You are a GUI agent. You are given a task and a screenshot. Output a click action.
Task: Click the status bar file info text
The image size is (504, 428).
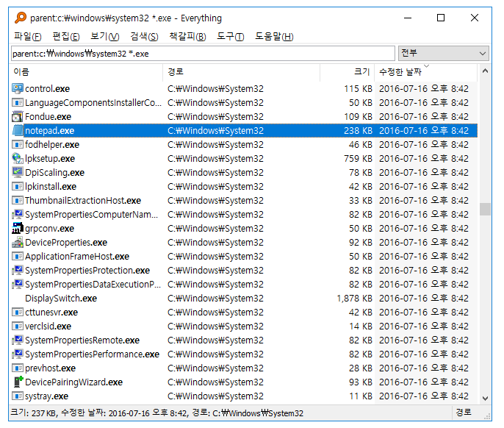coord(157,413)
